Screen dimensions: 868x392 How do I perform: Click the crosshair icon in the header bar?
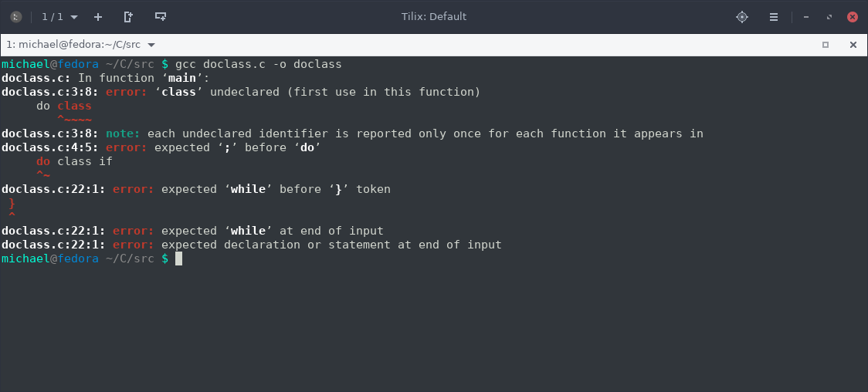pos(742,17)
